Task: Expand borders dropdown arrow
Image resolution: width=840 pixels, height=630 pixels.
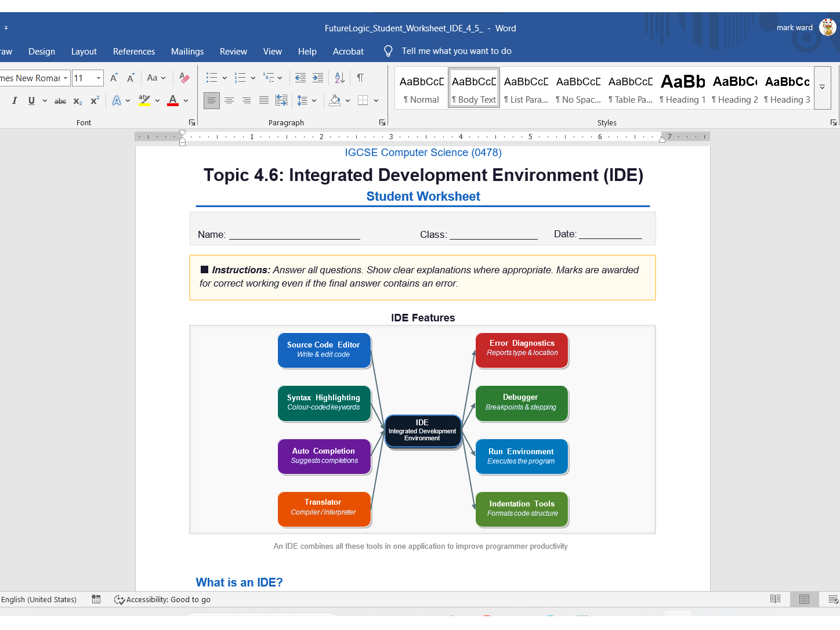Action: pos(376,100)
